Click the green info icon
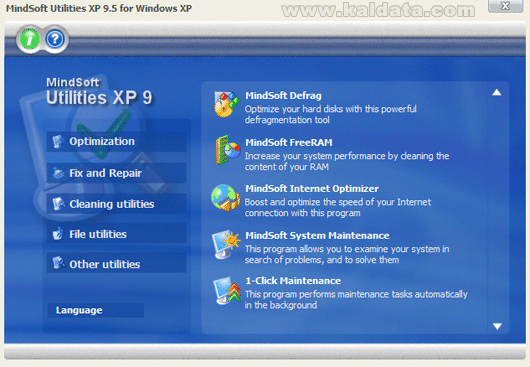This screenshot has height=367, width=530. pos(30,40)
